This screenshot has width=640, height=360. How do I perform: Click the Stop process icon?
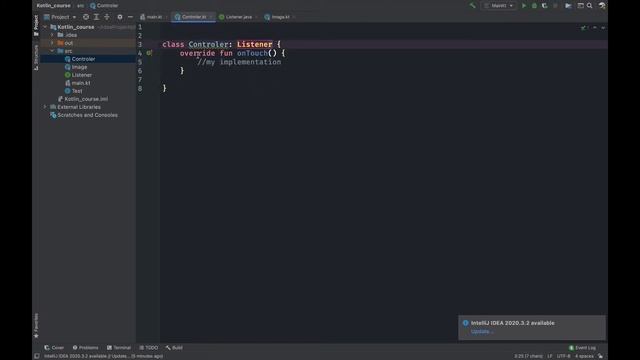point(555,6)
